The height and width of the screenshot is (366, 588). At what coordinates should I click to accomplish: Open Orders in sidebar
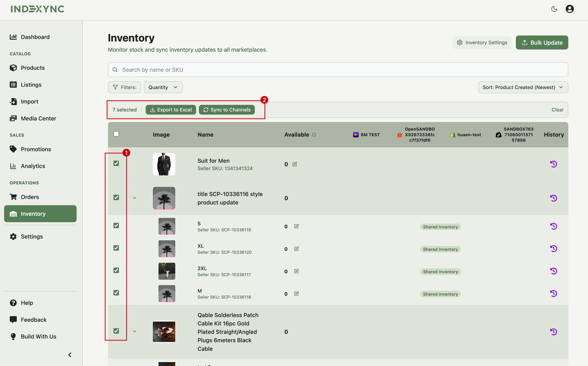click(40, 197)
